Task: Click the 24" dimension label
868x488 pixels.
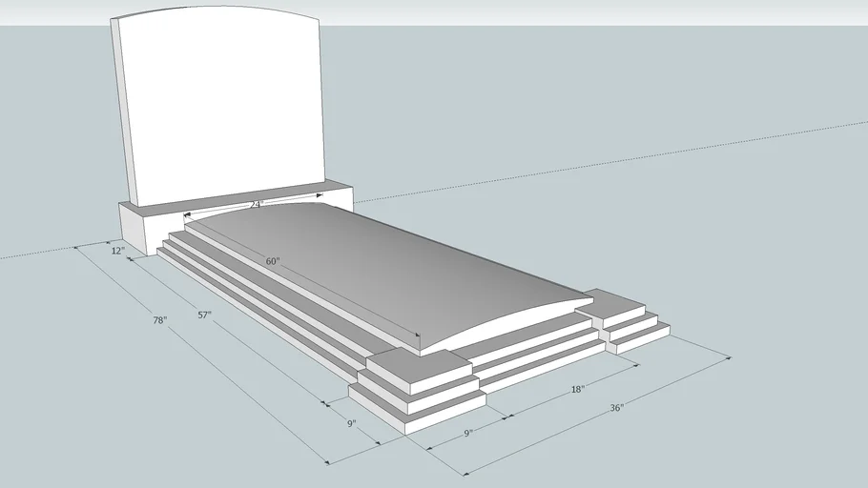Action: click(x=256, y=204)
